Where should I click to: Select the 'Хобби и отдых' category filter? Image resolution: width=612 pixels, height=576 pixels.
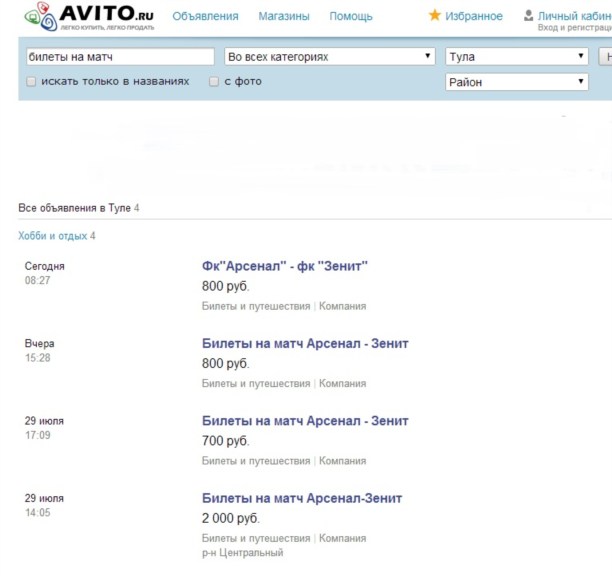[52, 236]
